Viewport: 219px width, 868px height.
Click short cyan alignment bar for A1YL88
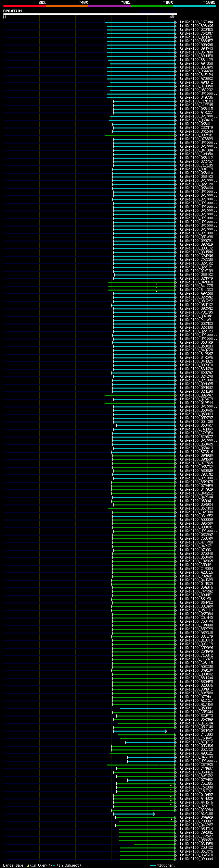coord(134,814)
